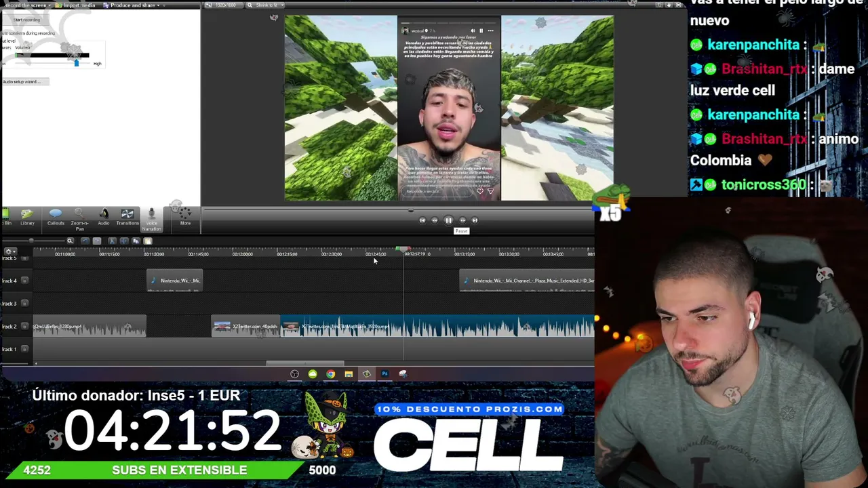The image size is (868, 488).
Task: Open the Voice Narration tab
Action: tap(151, 220)
